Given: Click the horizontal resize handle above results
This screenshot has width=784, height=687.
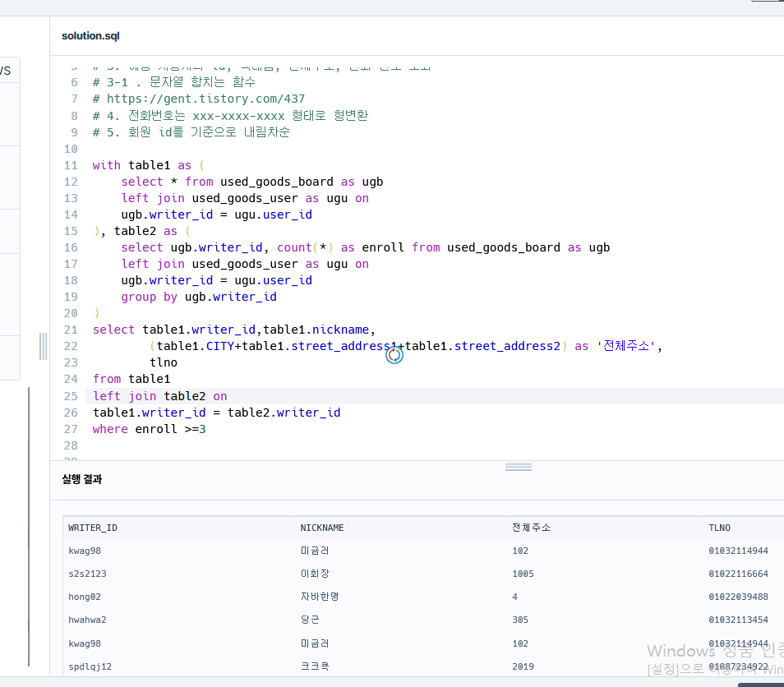Looking at the screenshot, I should pos(518,467).
